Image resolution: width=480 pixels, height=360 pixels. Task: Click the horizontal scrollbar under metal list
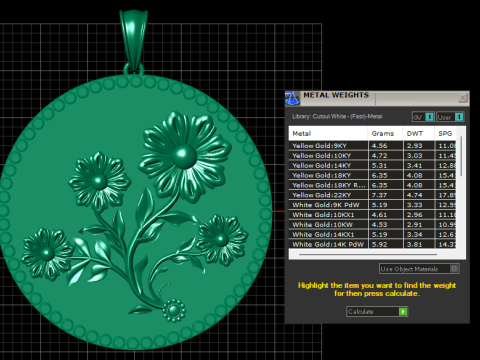pyautogui.click(x=368, y=254)
